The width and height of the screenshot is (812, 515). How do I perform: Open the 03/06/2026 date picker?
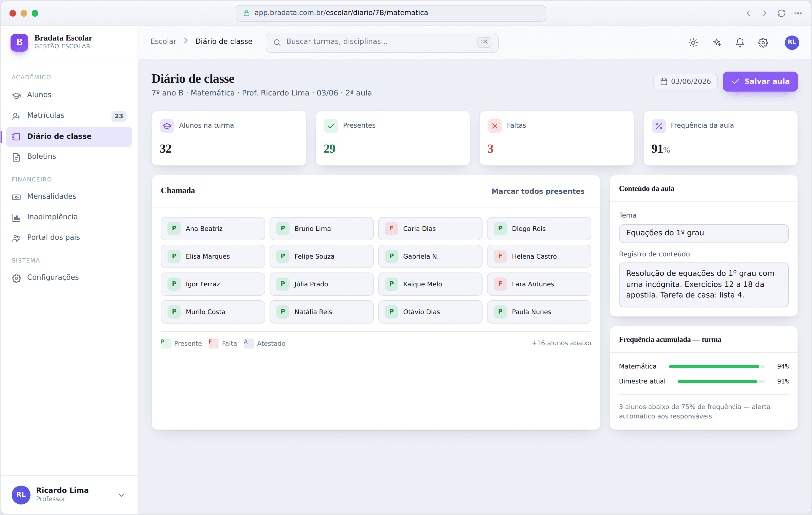685,81
